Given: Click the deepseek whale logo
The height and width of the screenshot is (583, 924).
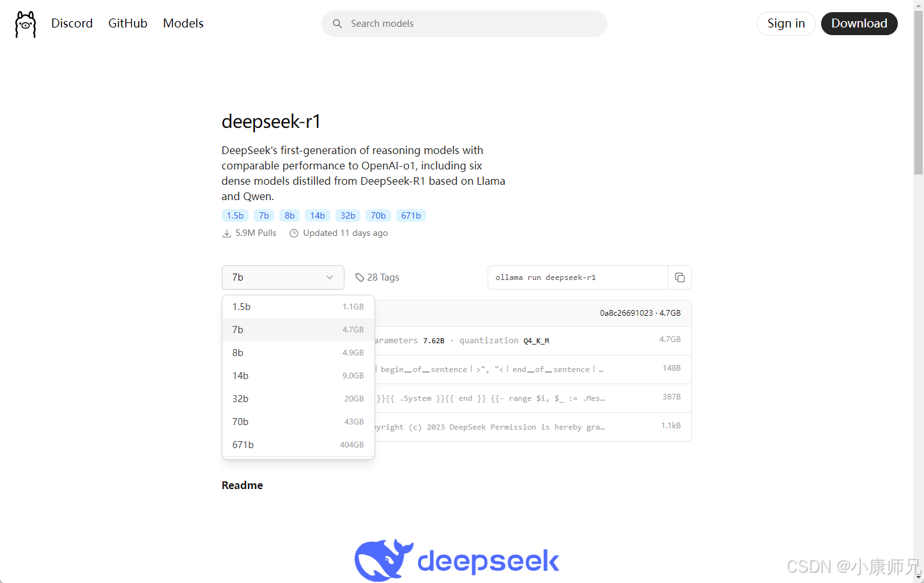Looking at the screenshot, I should 382,559.
